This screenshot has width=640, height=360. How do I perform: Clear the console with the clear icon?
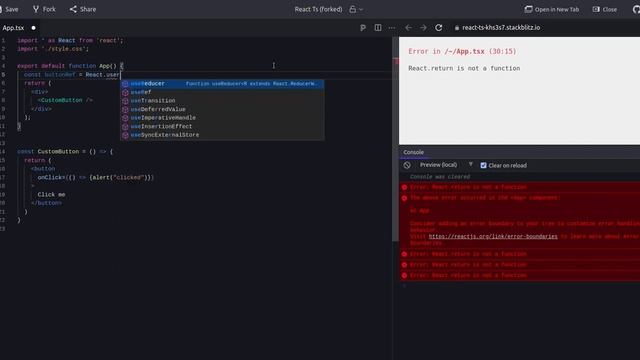tap(407, 165)
